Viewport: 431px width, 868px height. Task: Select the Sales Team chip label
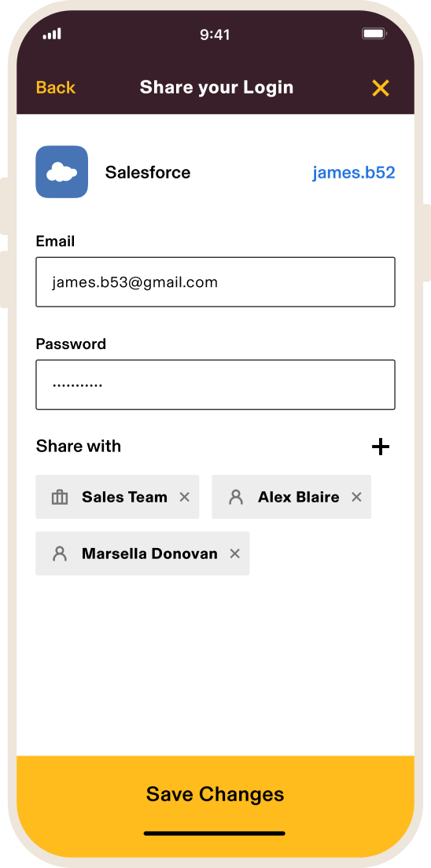pyautogui.click(x=124, y=497)
